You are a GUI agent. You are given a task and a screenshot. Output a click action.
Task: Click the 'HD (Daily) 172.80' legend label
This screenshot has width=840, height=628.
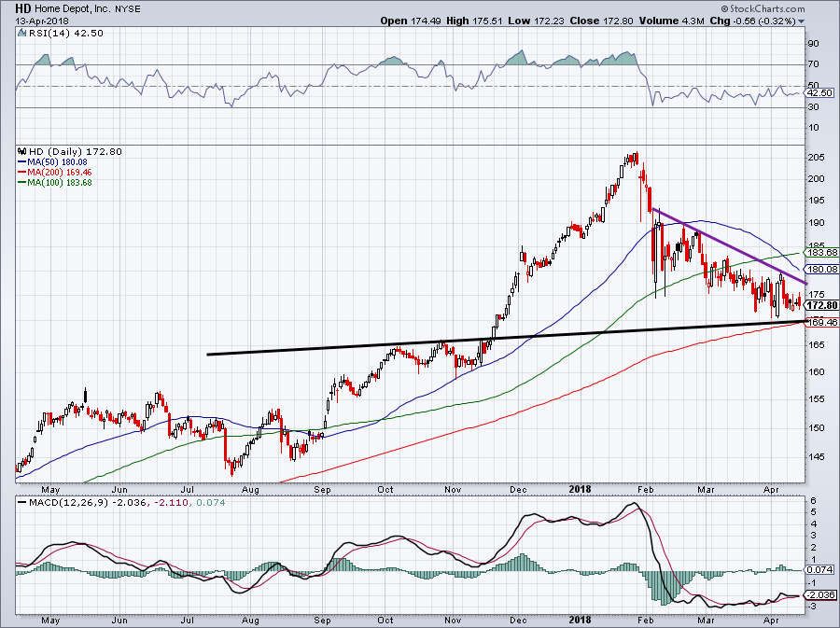click(76, 151)
